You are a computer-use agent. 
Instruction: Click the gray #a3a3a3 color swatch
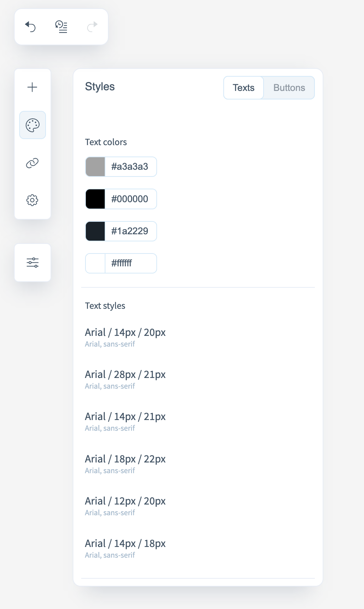pyautogui.click(x=95, y=167)
